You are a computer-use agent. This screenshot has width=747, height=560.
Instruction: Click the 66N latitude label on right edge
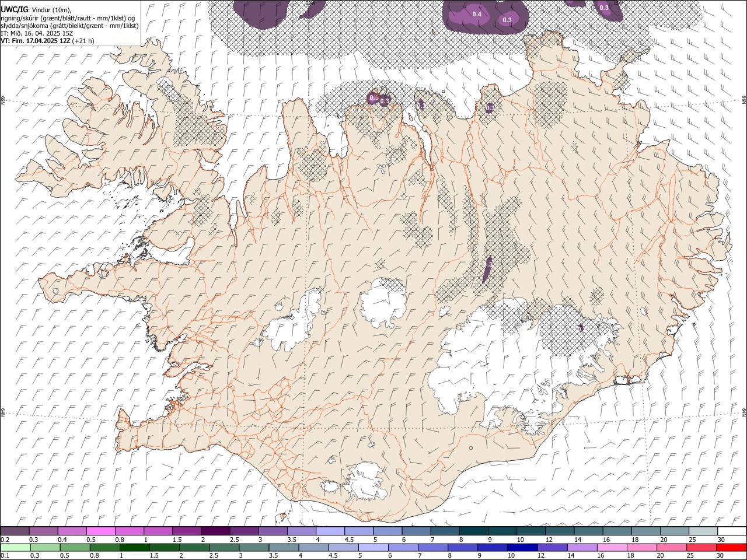pos(744,101)
